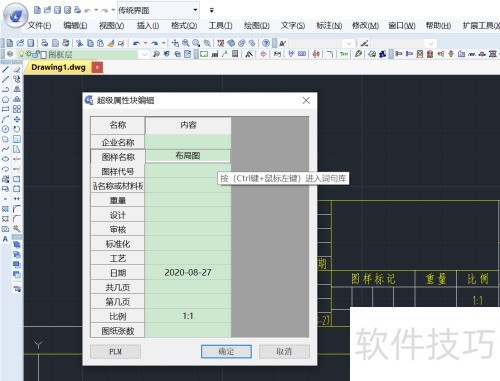Select the Move tool
500x381 pixels.
[17, 119]
